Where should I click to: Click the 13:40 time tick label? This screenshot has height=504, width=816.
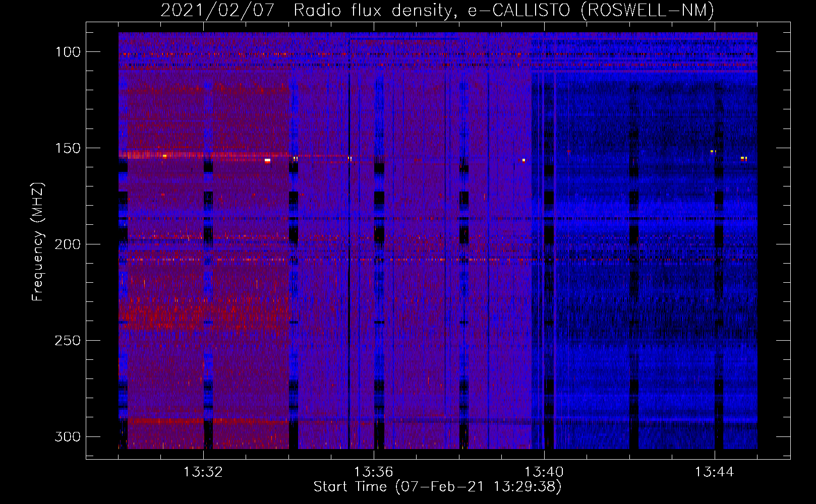(544, 472)
